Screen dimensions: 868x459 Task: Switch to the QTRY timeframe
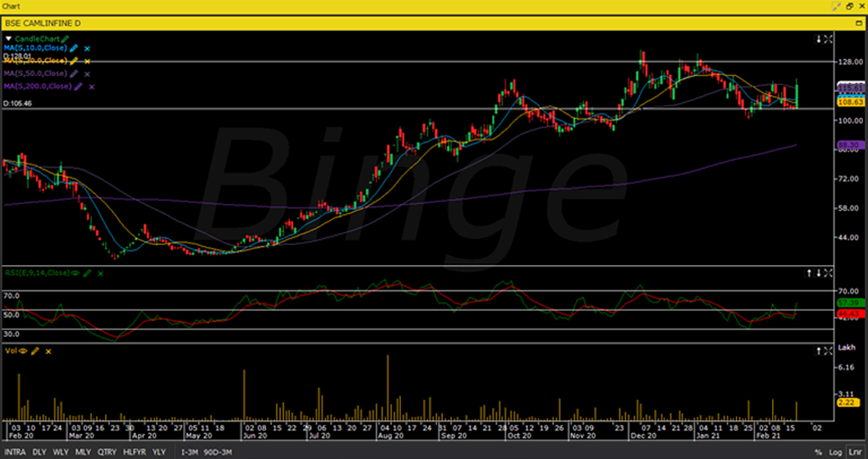tap(108, 452)
